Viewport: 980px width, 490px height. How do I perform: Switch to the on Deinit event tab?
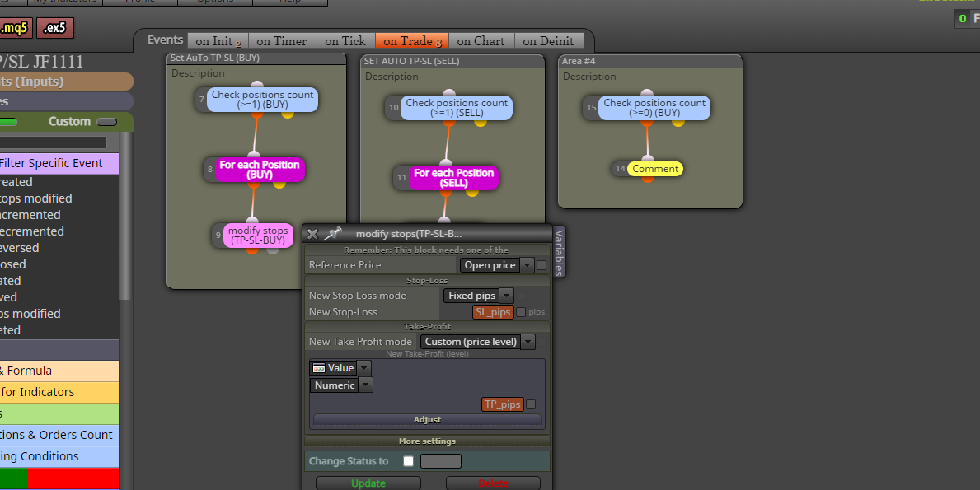[548, 40]
